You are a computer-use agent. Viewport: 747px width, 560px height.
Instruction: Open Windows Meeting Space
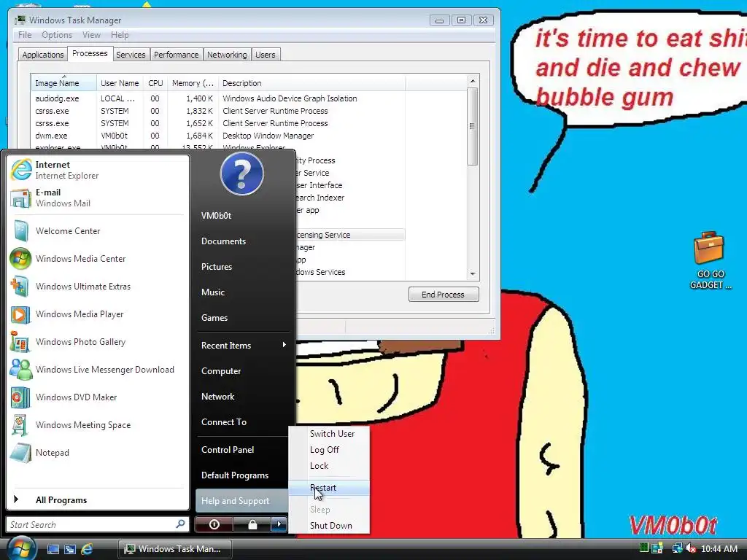[98, 425]
